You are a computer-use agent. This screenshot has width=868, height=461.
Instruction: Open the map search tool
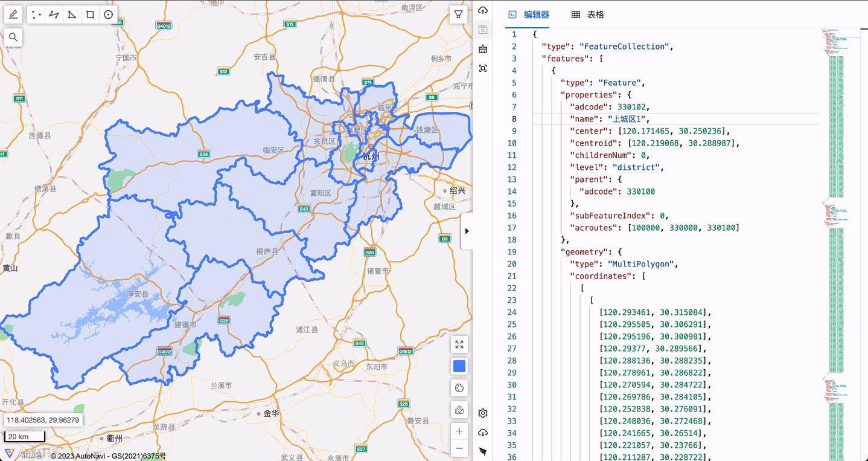(x=13, y=37)
